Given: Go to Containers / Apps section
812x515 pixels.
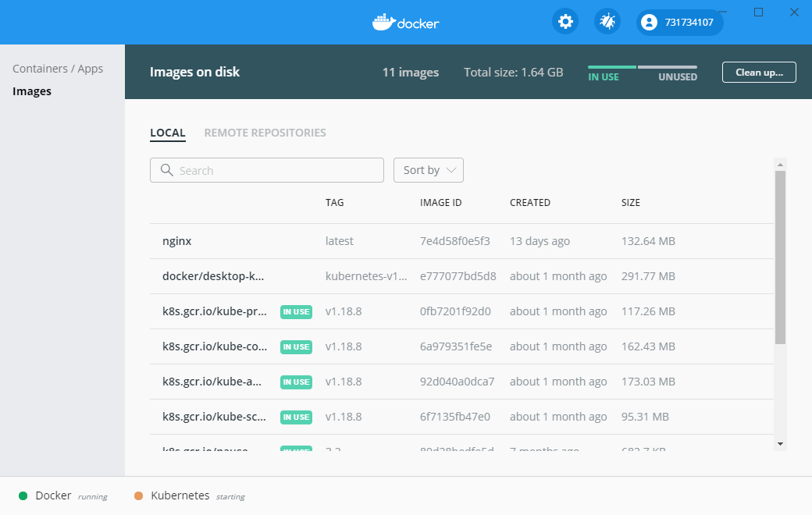Looking at the screenshot, I should coord(58,69).
